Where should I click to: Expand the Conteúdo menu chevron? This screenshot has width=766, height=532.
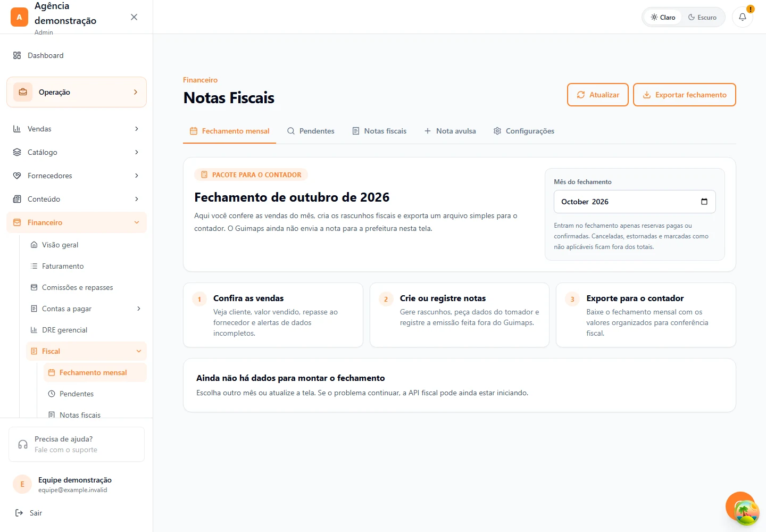point(137,199)
